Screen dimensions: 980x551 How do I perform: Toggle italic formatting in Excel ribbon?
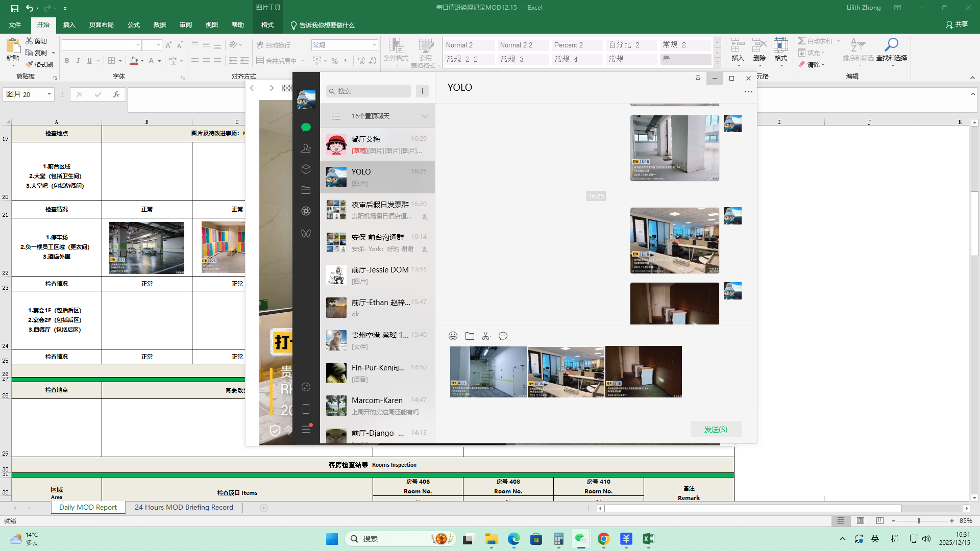pos(78,61)
